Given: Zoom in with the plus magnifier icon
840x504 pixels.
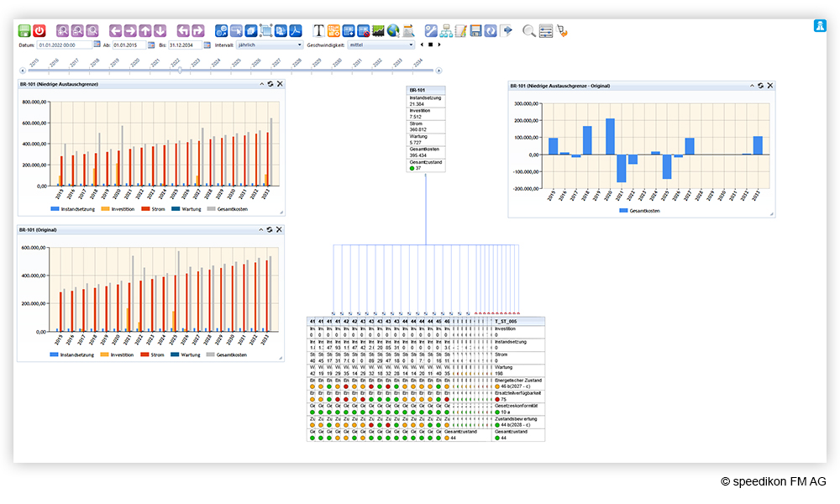Looking at the screenshot, I should pyautogui.click(x=63, y=31).
